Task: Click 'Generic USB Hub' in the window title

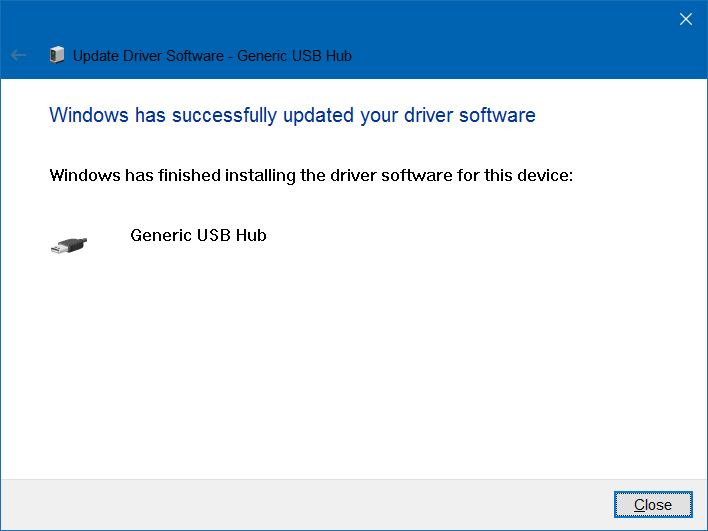Action: (296, 56)
